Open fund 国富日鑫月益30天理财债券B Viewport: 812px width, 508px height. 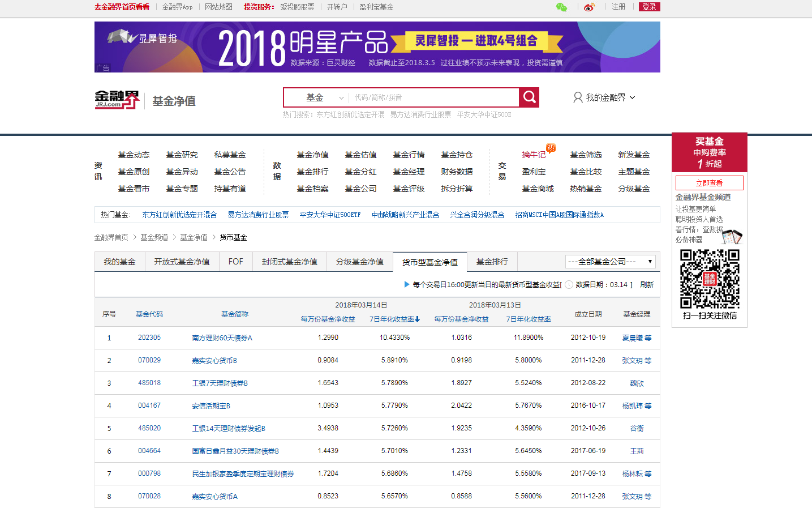point(235,451)
